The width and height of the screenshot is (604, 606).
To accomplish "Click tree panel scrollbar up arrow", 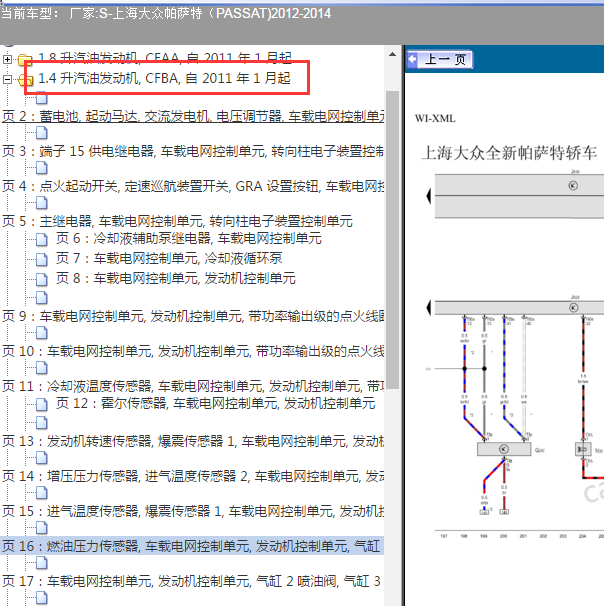I will (393, 54).
